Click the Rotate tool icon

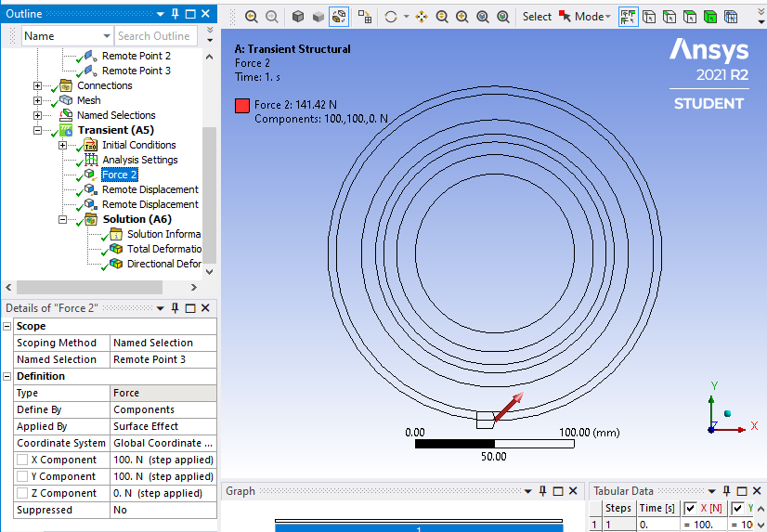391,17
